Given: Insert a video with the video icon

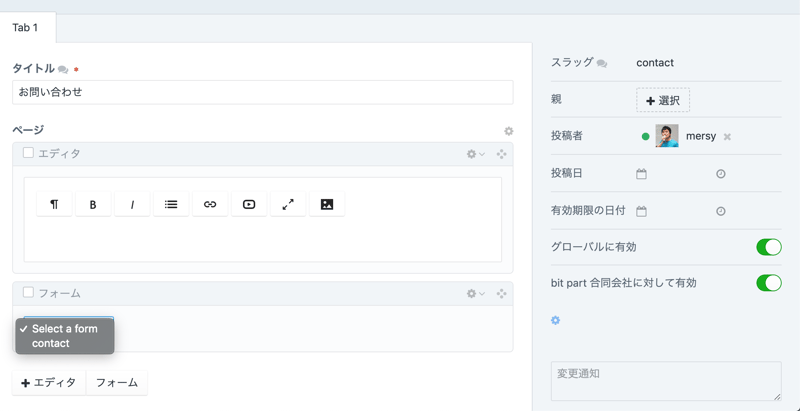Looking at the screenshot, I should tap(249, 204).
